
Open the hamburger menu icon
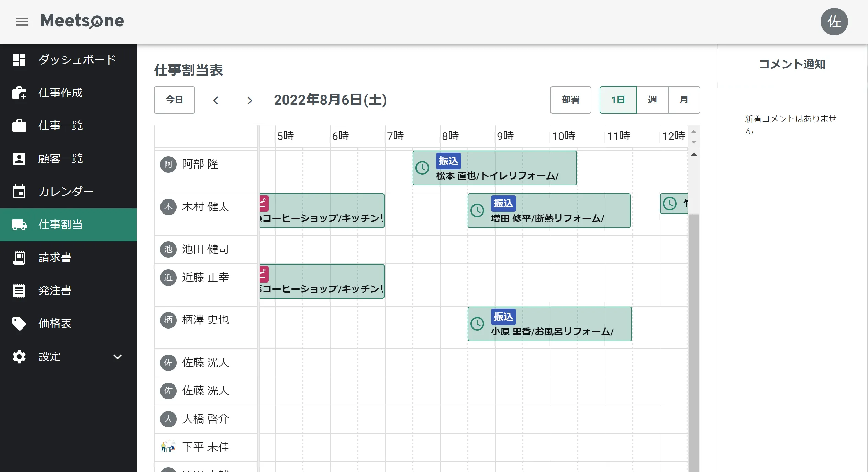[x=22, y=22]
